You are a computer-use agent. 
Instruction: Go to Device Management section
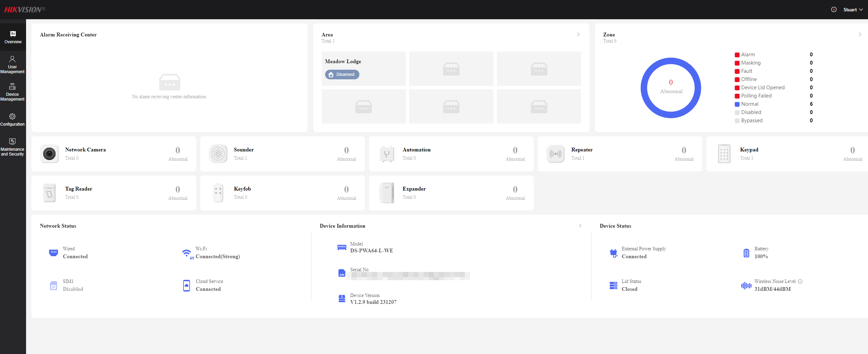pyautogui.click(x=13, y=92)
